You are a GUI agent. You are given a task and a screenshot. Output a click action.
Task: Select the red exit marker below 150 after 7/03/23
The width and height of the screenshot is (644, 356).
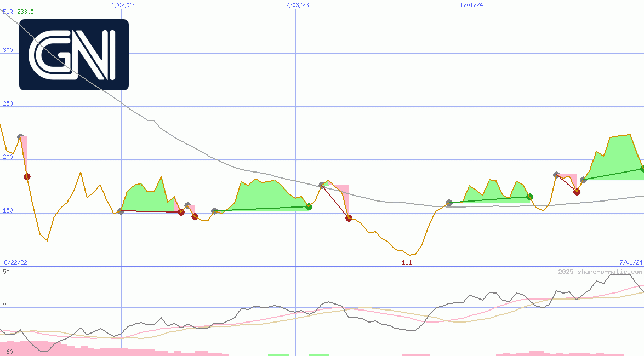click(349, 218)
